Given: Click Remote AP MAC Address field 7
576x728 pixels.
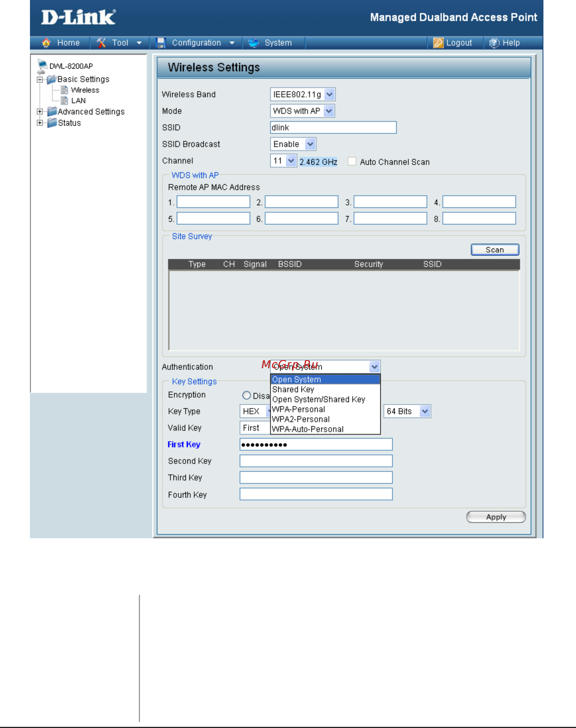Looking at the screenshot, I should (390, 219).
